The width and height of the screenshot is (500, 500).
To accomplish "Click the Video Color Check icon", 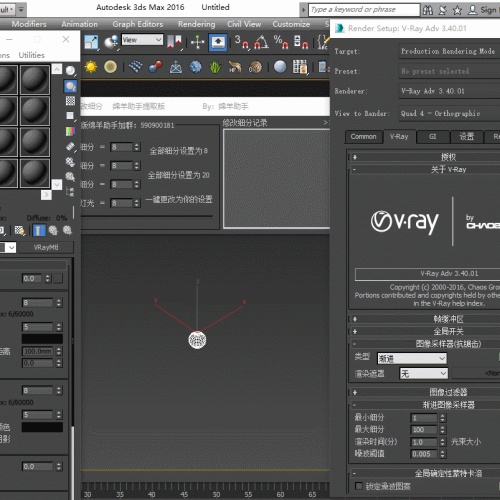I will point(70,131).
